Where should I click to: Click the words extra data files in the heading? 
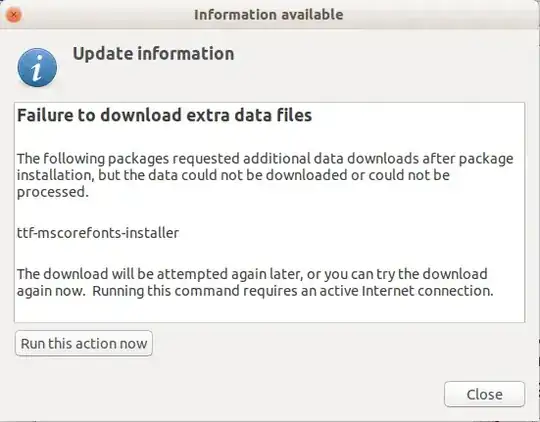[249, 115]
